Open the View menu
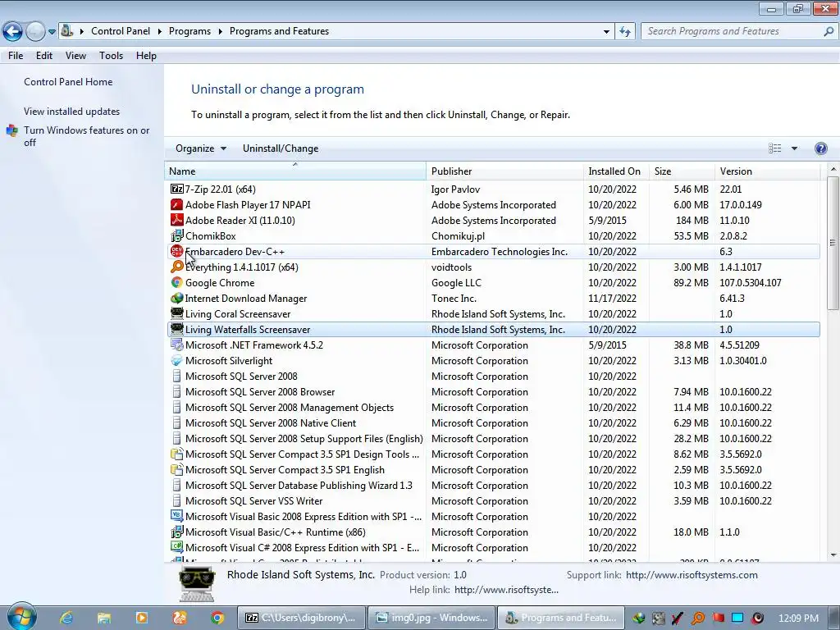Viewport: 840px width, 630px height. click(x=75, y=56)
